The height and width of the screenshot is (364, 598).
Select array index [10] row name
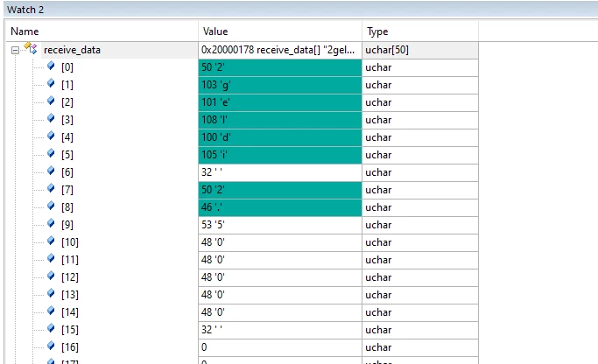(70, 242)
